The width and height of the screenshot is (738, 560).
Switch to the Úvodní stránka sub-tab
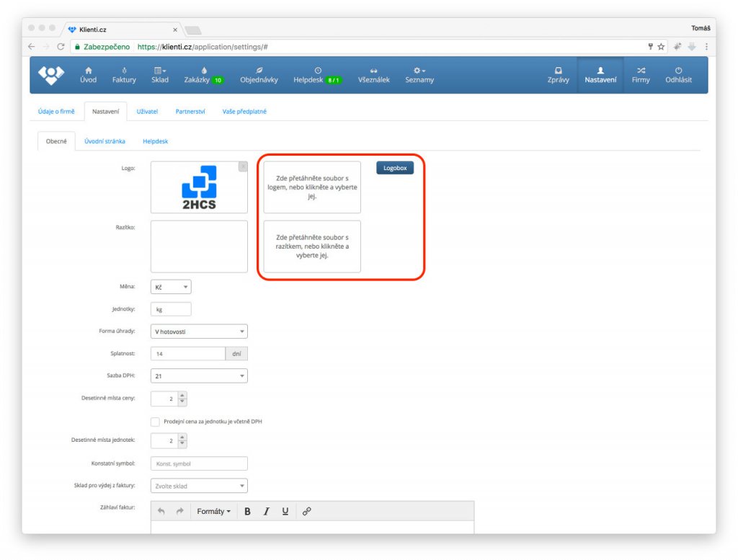(x=105, y=141)
